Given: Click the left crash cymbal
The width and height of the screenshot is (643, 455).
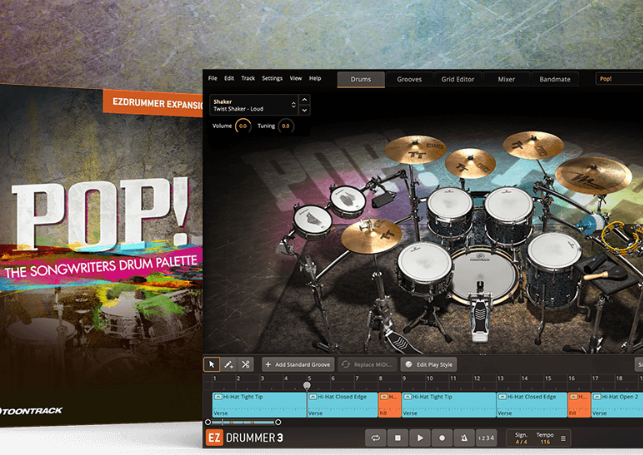Looking at the screenshot, I should pos(415,150).
